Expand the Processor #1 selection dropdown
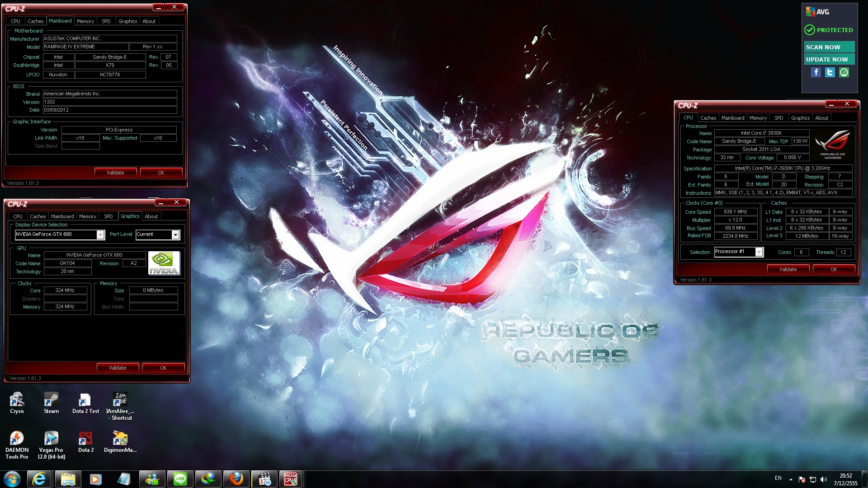The image size is (868, 488). pyautogui.click(x=759, y=252)
